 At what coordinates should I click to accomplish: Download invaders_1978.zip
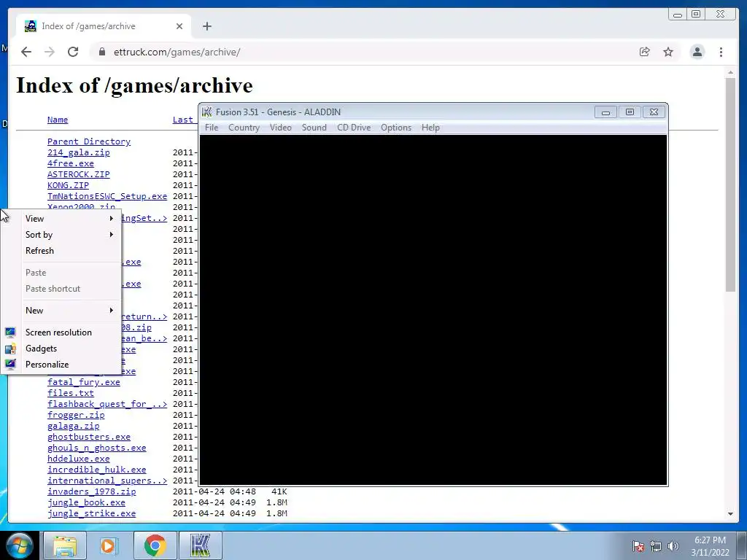91,491
